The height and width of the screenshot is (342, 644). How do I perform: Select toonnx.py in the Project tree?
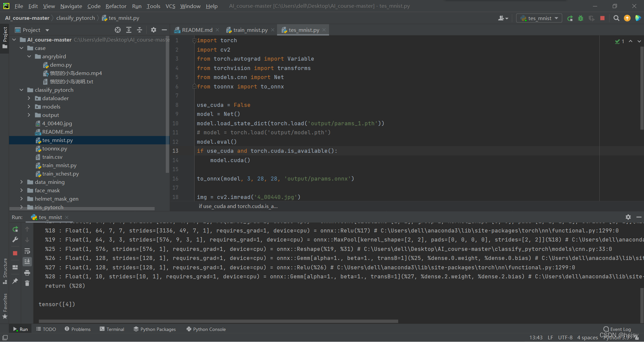point(54,148)
